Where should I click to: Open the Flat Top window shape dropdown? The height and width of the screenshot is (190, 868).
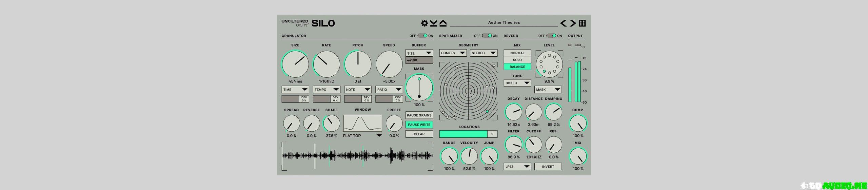[362, 136]
